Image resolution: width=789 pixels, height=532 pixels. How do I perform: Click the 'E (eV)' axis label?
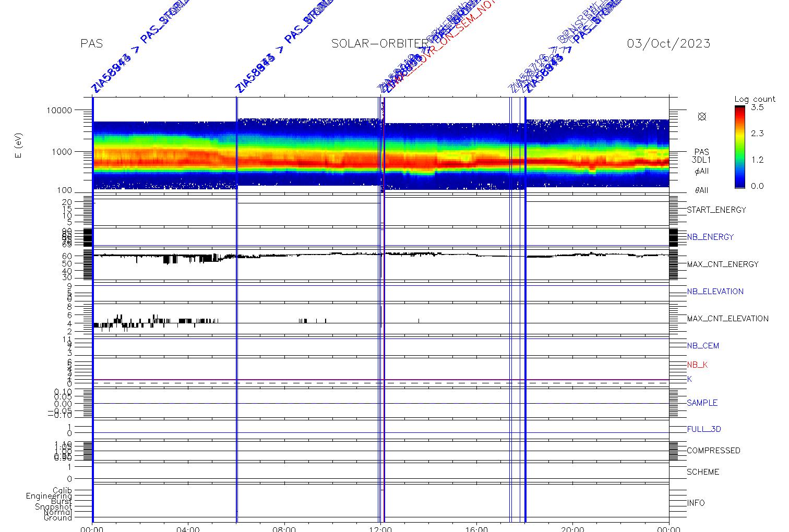click(19, 146)
